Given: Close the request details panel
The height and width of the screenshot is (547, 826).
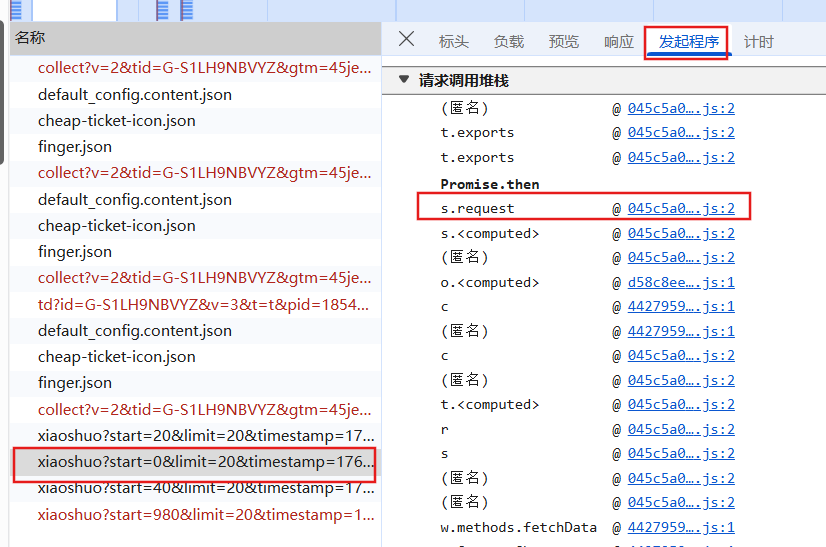Looking at the screenshot, I should (x=406, y=40).
